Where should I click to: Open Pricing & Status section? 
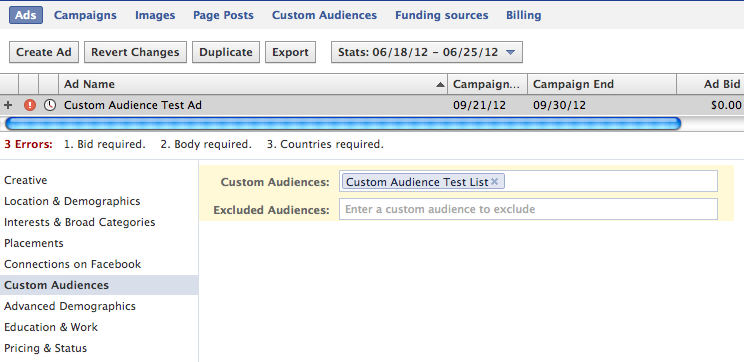pyautogui.click(x=46, y=348)
